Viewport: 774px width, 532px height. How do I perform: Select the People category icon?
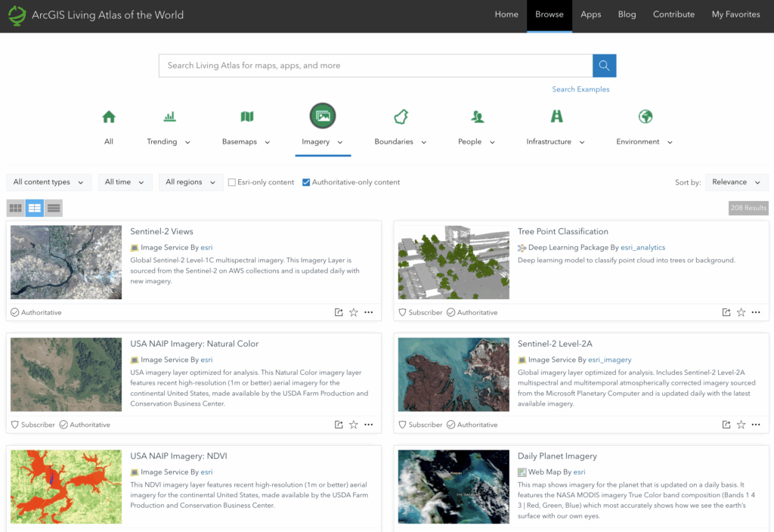coord(477,117)
